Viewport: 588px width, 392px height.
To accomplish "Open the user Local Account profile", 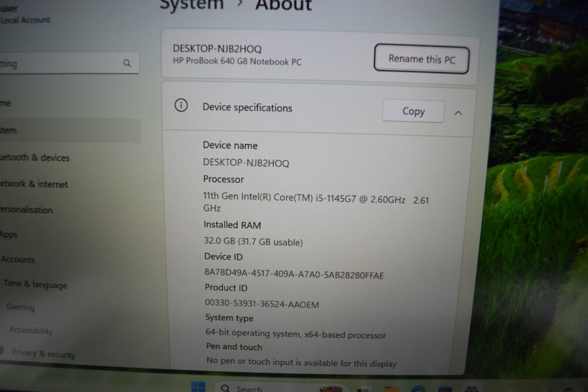I will 25,14.
